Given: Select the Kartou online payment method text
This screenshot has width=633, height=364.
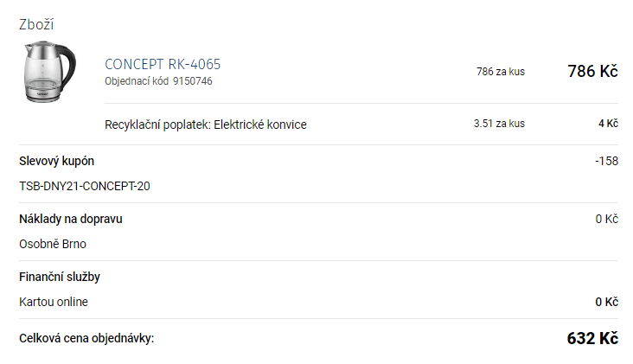Looking at the screenshot, I should click(54, 302).
